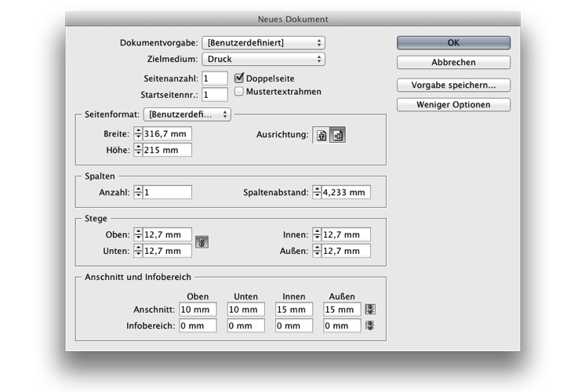Toggle the Anschnitt chain link icon
The width and height of the screenshot is (585, 392).
coord(370,310)
